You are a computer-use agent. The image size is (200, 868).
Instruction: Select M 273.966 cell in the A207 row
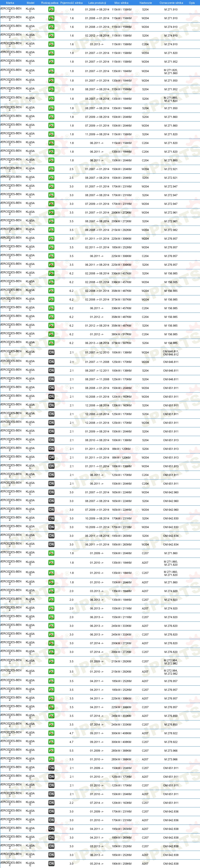171,759
